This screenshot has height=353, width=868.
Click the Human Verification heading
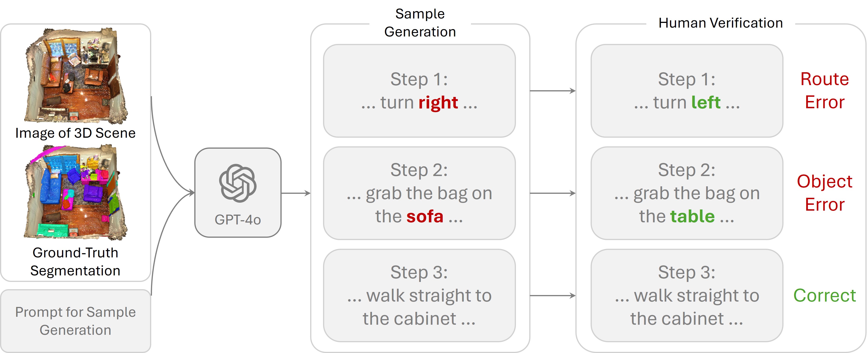coord(721,23)
